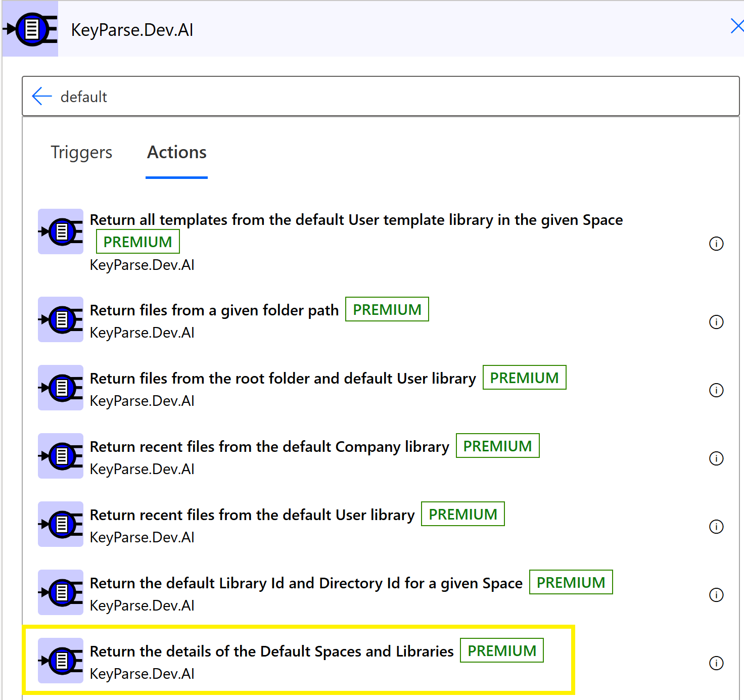
Task: Click 'KeyParse.Dev.AI' subtitle under 'Return recent files from the default User library'
Action: (x=142, y=537)
